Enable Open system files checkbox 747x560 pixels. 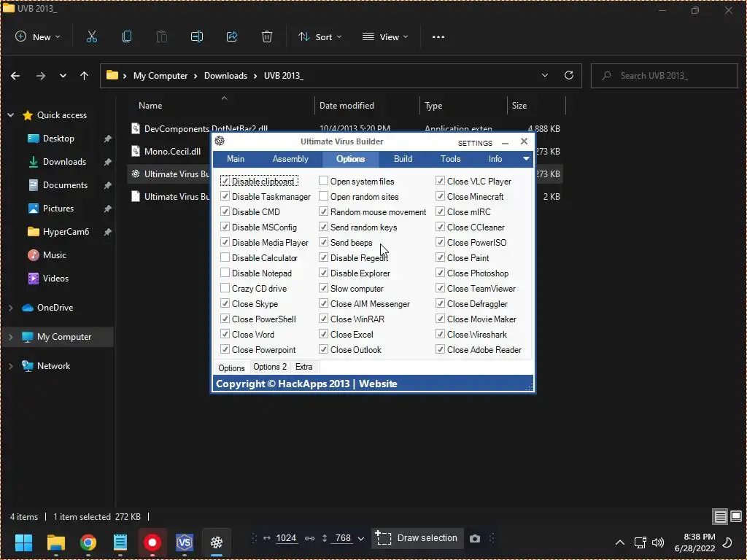pos(323,181)
